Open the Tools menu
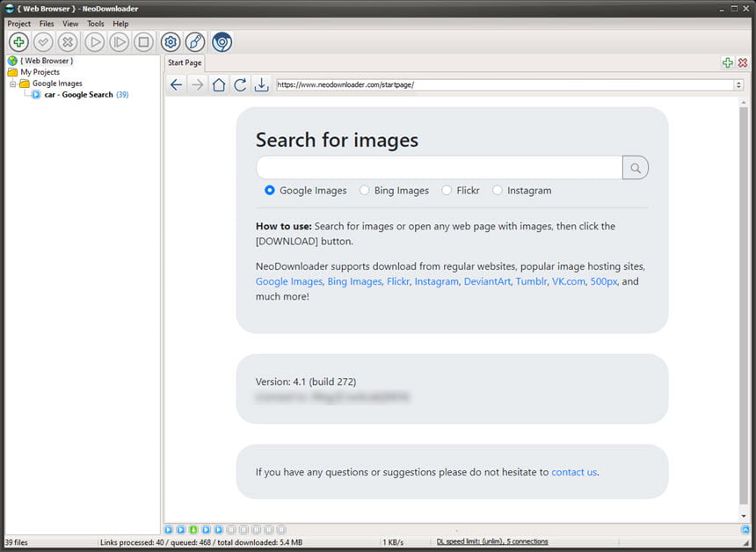Screen dimensions: 756x552 (96, 24)
